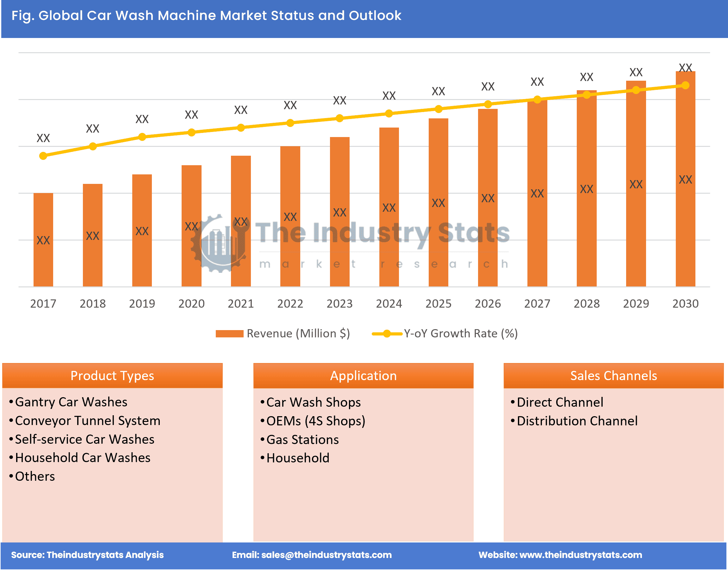Click the XX value label above 2017 line point
Viewport: 728px width, 570px height.
click(x=43, y=138)
